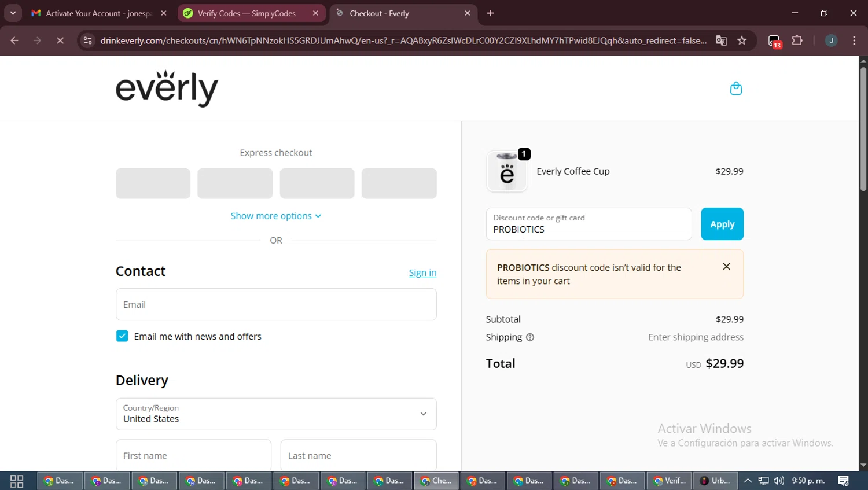Image resolution: width=868 pixels, height=490 pixels.
Task: Open the Extensions puzzle icon
Action: pos(797,40)
